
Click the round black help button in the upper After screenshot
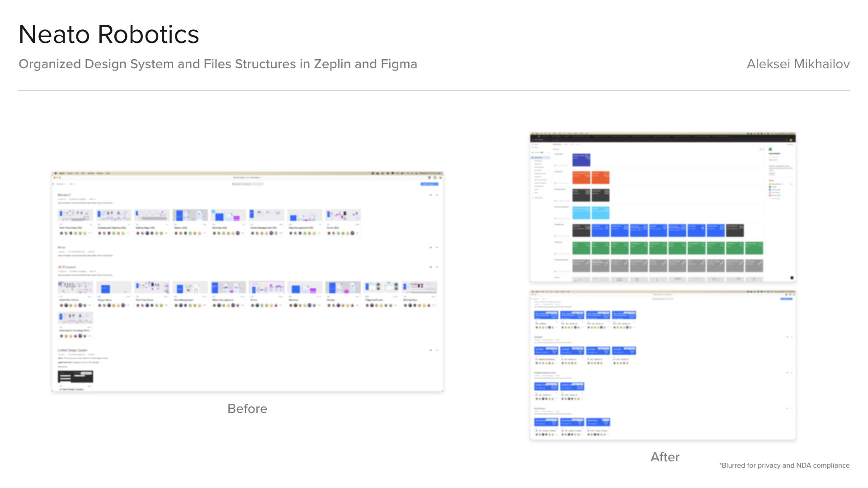(x=792, y=278)
